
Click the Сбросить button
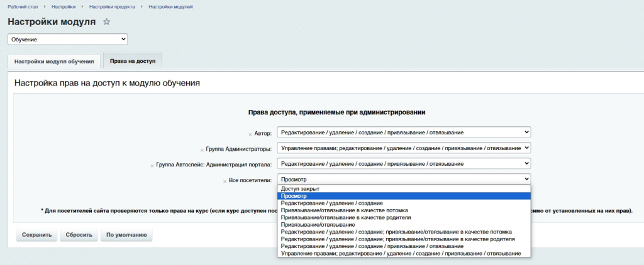(x=79, y=235)
